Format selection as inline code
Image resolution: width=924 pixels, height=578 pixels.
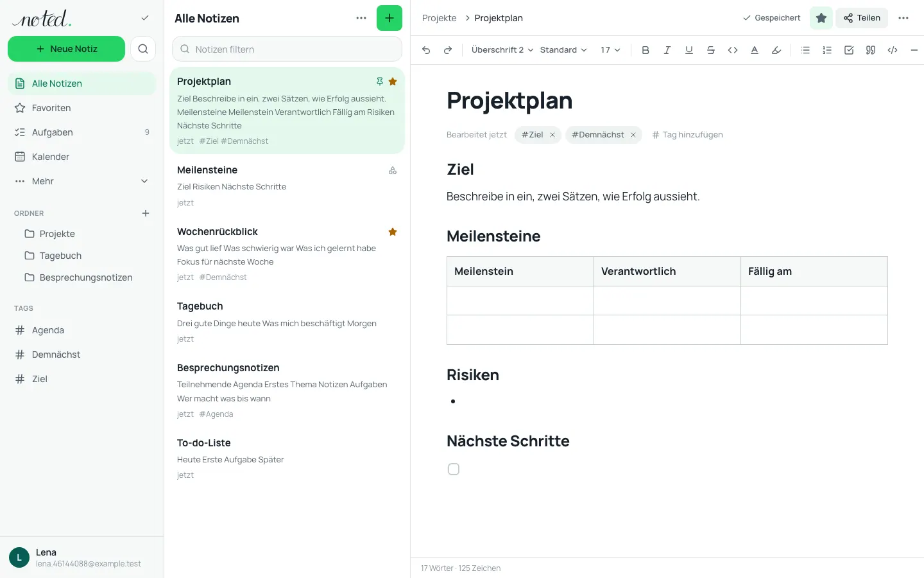tap(733, 50)
